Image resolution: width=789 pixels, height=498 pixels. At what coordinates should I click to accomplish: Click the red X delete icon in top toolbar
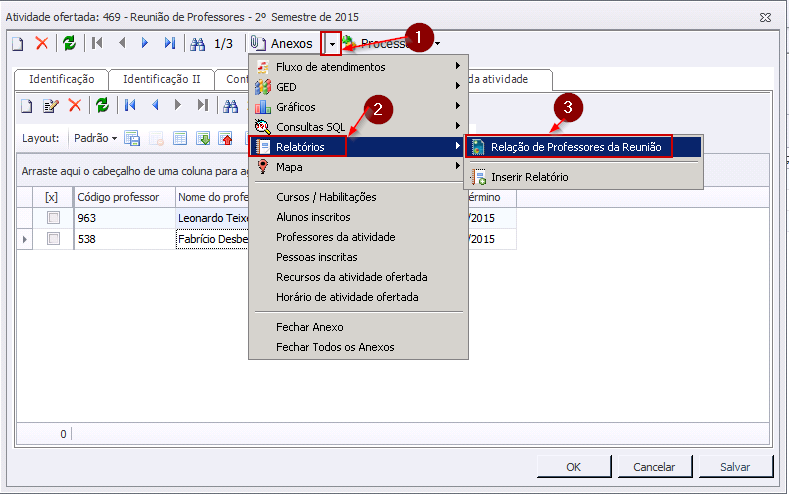[42, 44]
